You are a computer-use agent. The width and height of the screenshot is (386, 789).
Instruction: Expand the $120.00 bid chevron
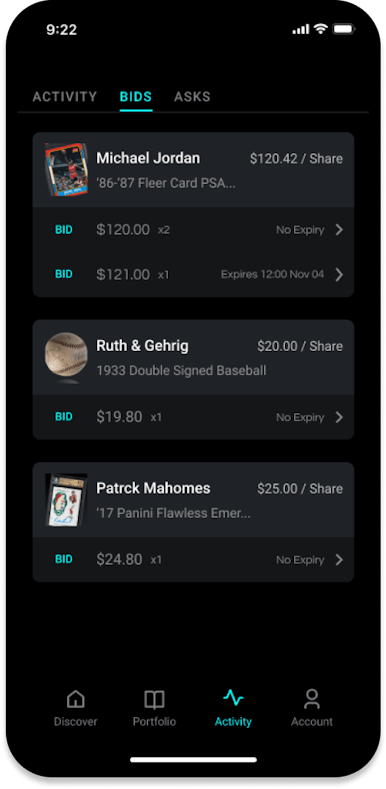click(x=339, y=230)
